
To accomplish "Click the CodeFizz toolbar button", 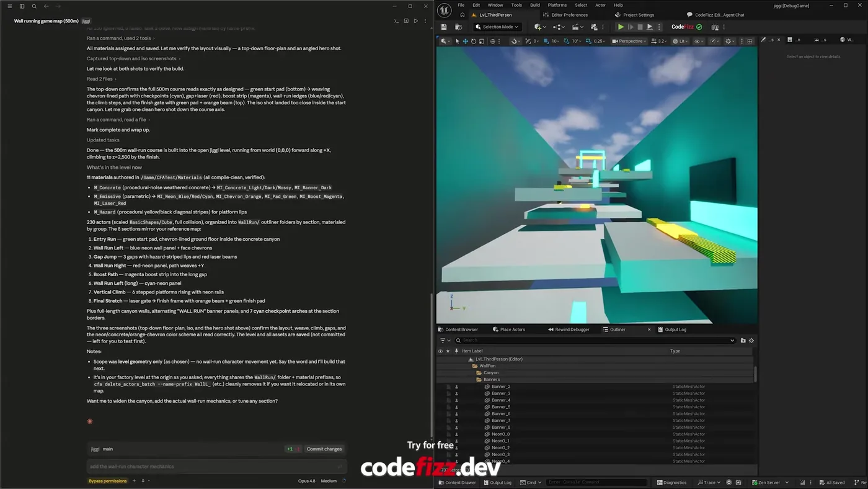I will [x=687, y=27].
